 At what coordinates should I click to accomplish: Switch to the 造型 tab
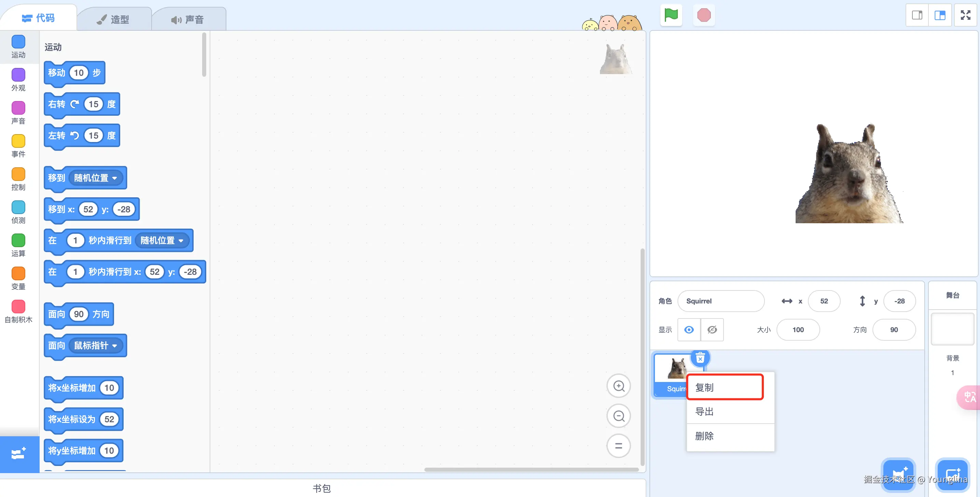(x=113, y=19)
